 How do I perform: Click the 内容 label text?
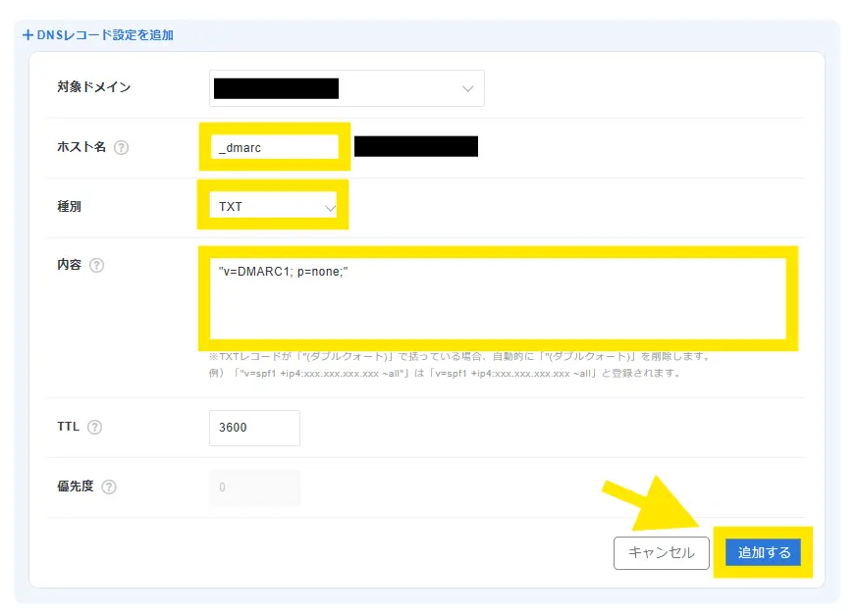coord(70,266)
